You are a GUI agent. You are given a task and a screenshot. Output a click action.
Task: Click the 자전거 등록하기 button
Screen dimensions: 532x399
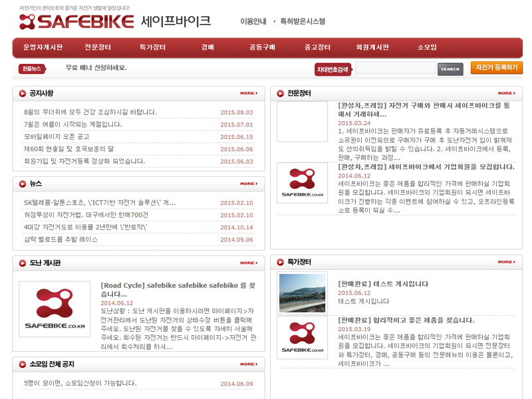pos(497,68)
